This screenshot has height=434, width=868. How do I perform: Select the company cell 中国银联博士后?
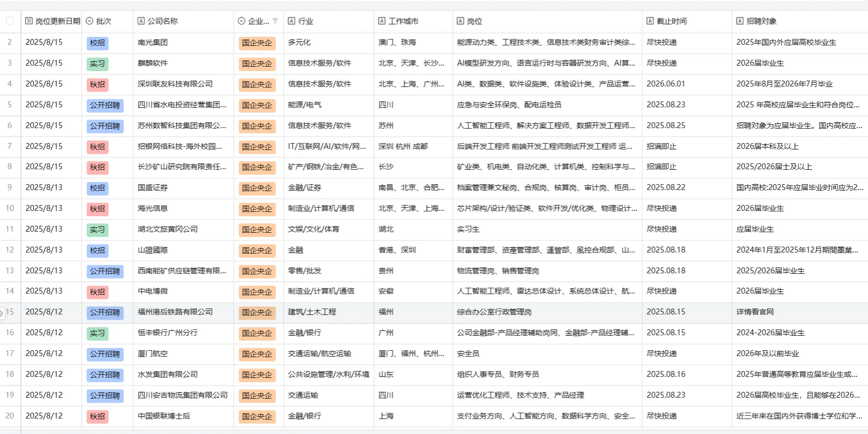[x=183, y=416]
